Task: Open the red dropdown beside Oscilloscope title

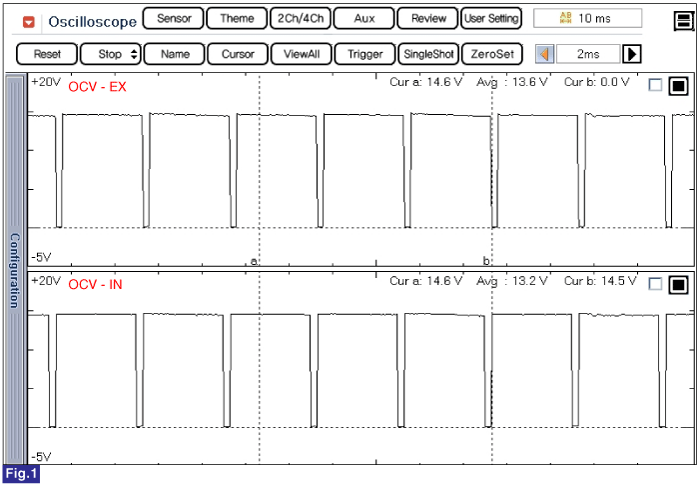Action: (29, 22)
